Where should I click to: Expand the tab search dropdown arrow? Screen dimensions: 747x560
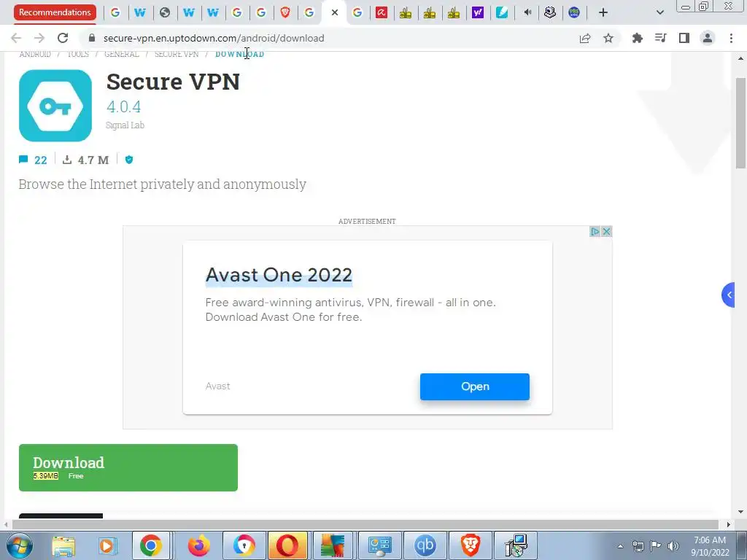659,12
